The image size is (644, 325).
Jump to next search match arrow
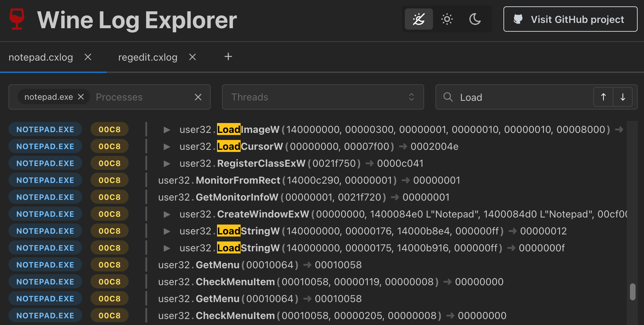coord(623,97)
